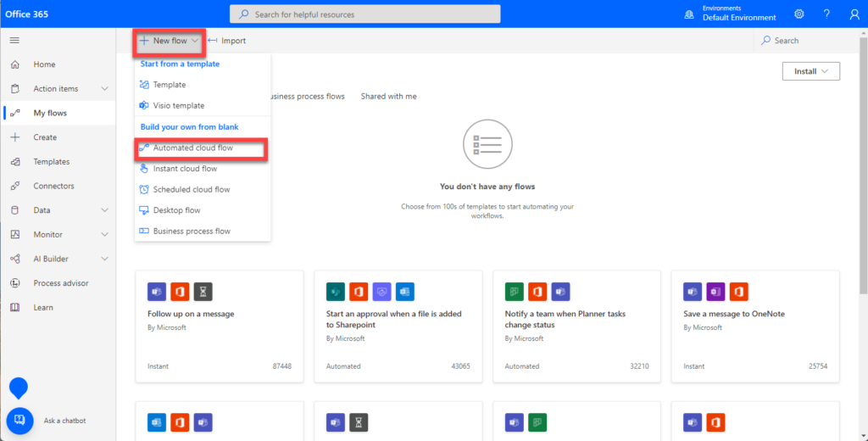
Task: Click the AI Builder icon
Action: (x=15, y=259)
